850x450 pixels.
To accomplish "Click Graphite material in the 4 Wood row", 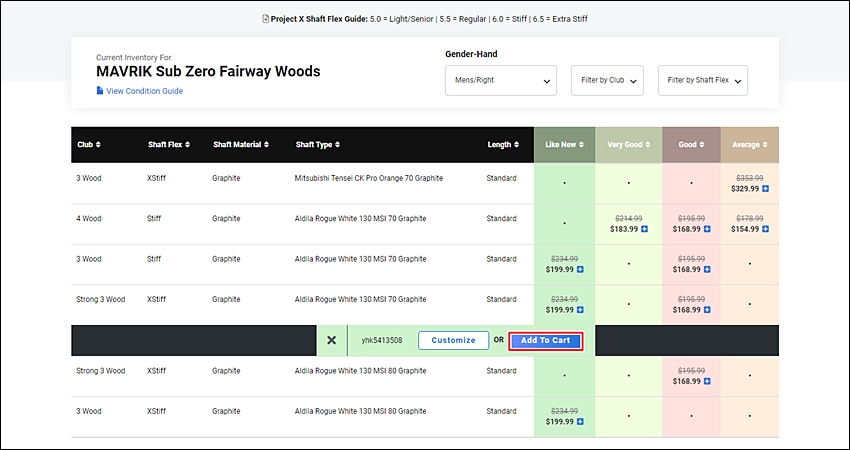I will [x=226, y=218].
